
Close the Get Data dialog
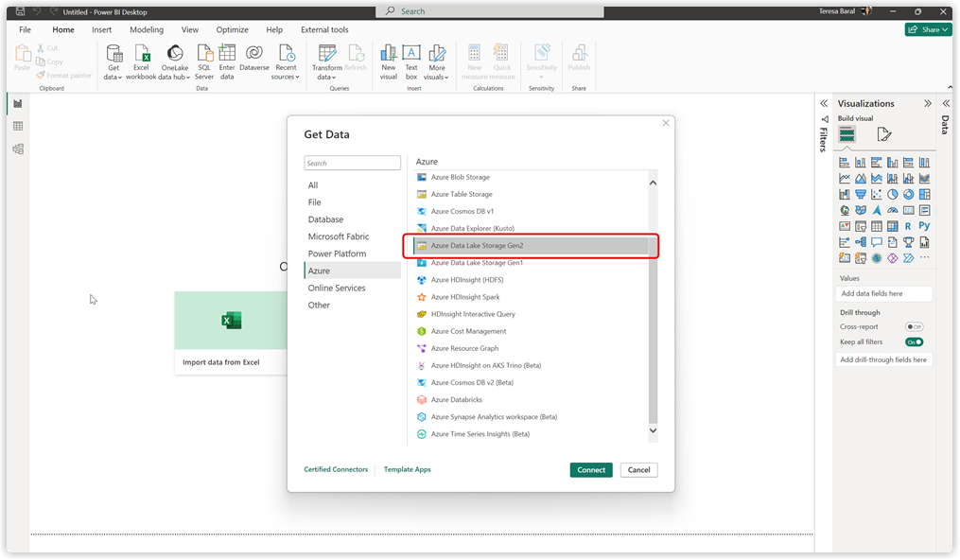666,123
